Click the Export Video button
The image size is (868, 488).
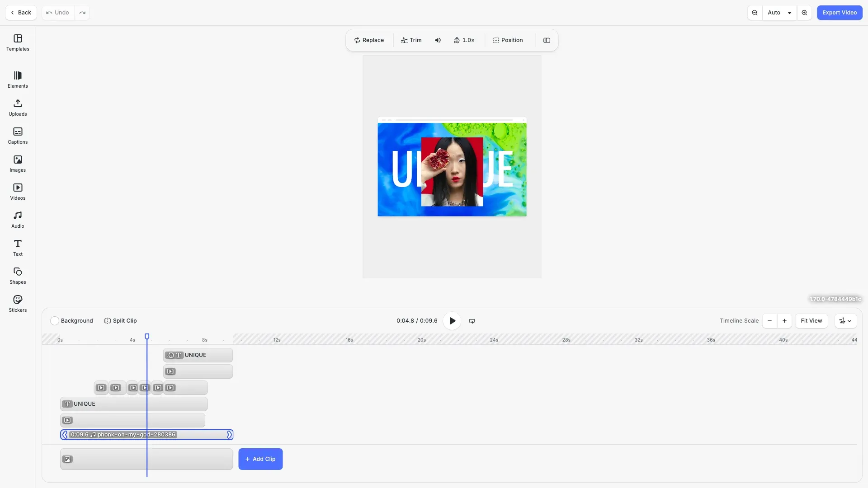pos(840,13)
